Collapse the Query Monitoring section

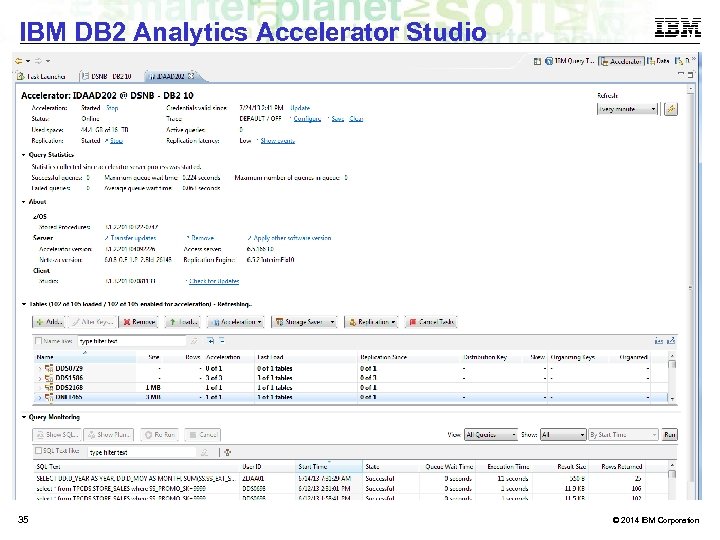point(23,417)
